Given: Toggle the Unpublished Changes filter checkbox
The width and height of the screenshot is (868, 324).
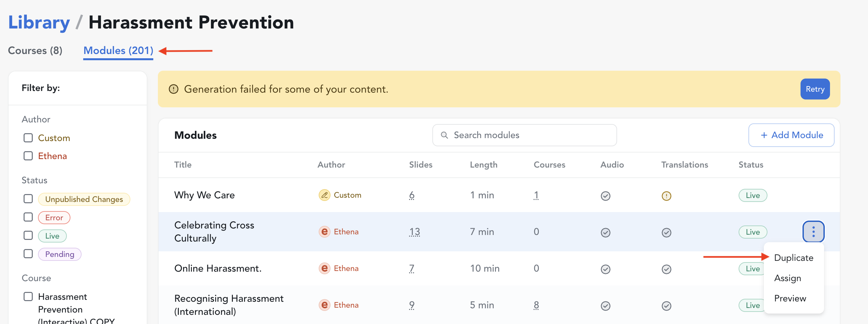Looking at the screenshot, I should pyautogui.click(x=28, y=199).
